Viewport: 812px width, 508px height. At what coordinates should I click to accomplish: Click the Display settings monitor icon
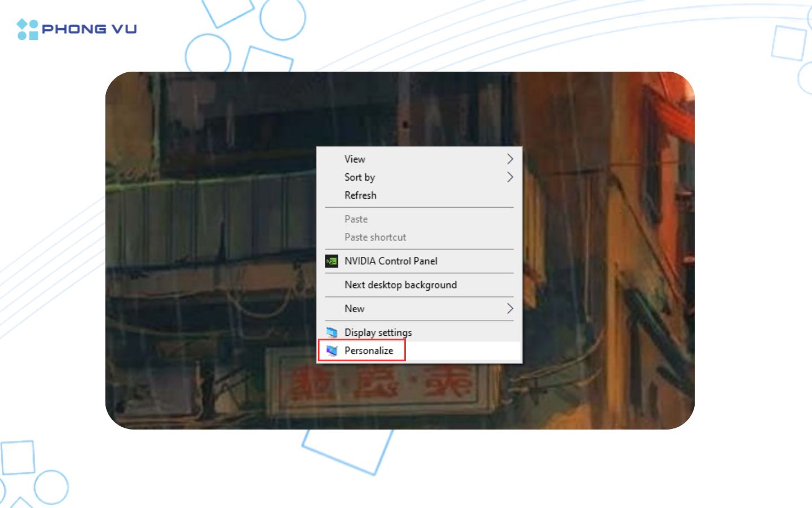pyautogui.click(x=332, y=332)
